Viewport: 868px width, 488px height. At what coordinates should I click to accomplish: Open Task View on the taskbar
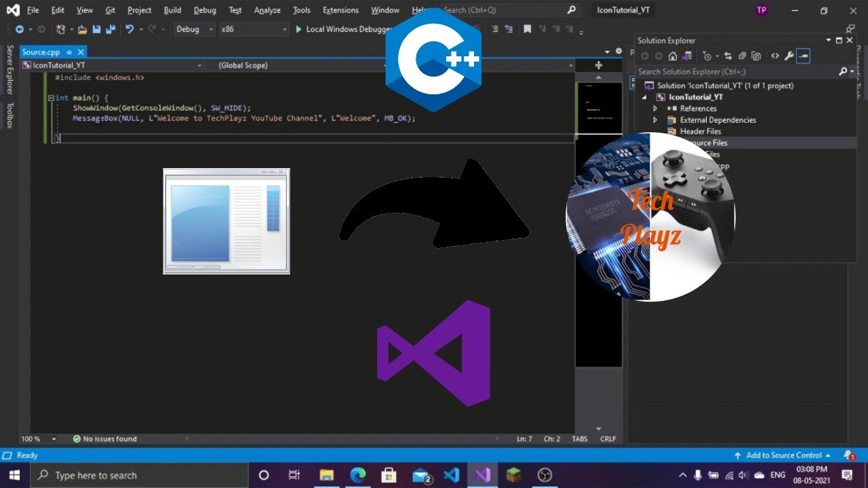294,475
